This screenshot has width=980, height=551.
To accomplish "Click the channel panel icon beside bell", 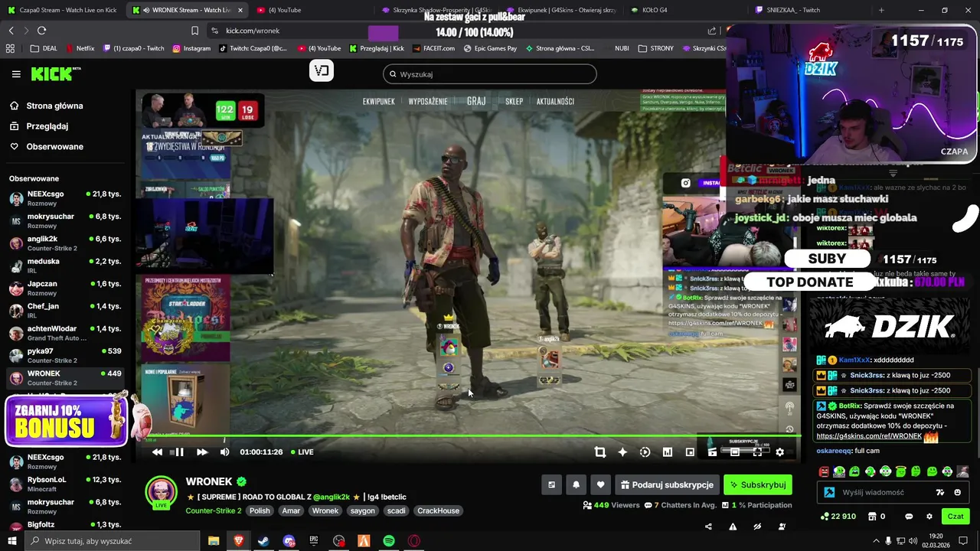I will coord(551,484).
